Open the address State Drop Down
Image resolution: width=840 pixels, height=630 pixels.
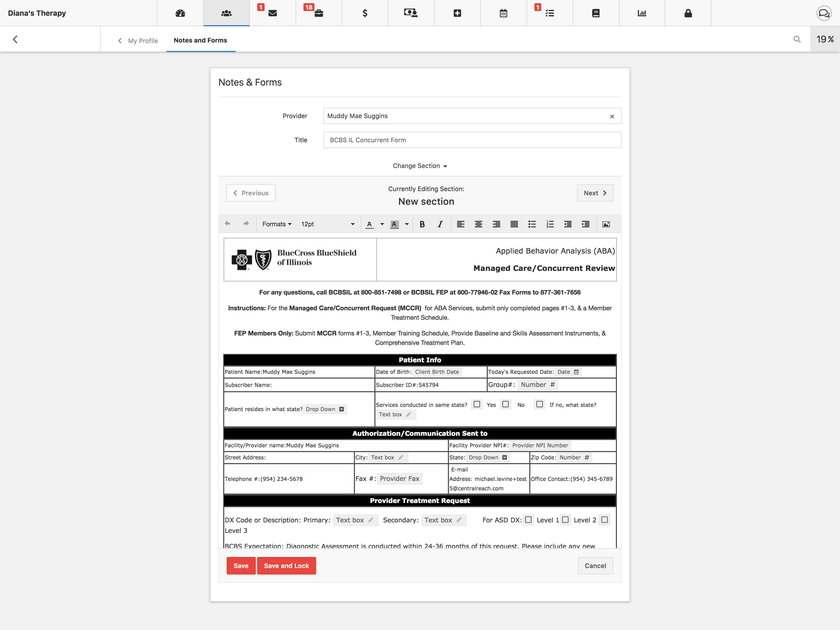click(488, 457)
